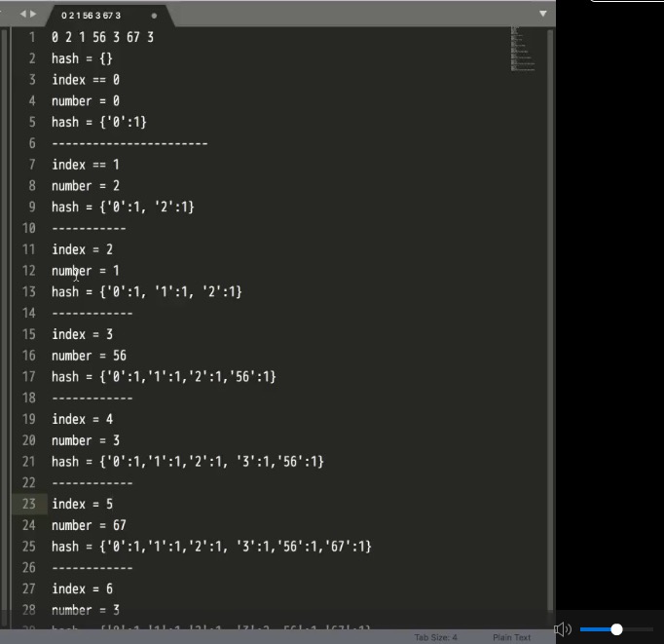The height and width of the screenshot is (644, 664).
Task: Open the Tab Size: 4 setting
Action: [x=436, y=637]
